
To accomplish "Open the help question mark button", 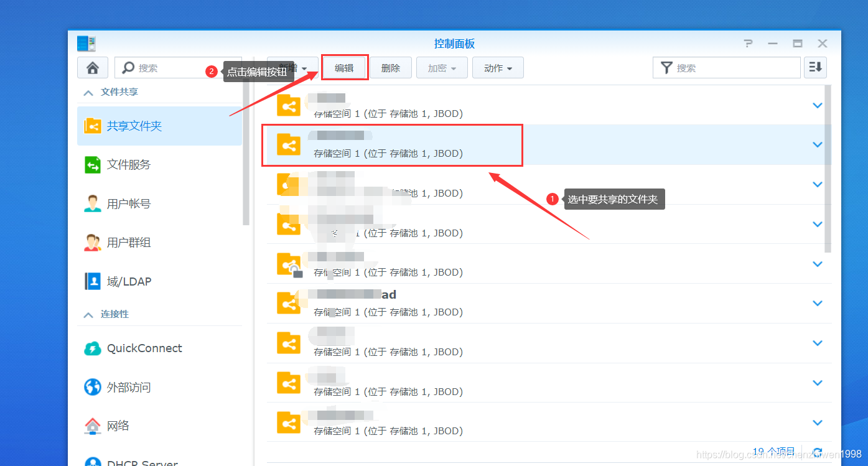I will click(749, 44).
